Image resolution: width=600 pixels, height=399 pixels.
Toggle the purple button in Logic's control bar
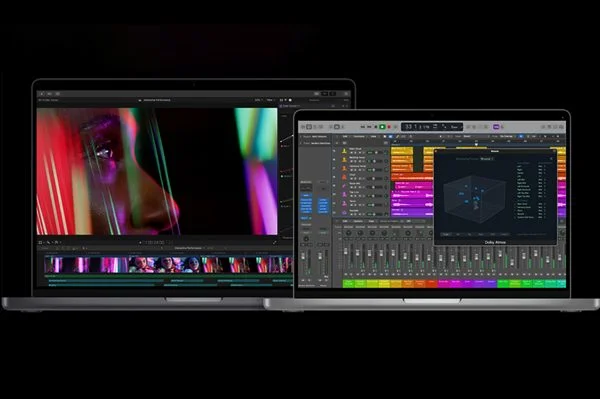(496, 127)
